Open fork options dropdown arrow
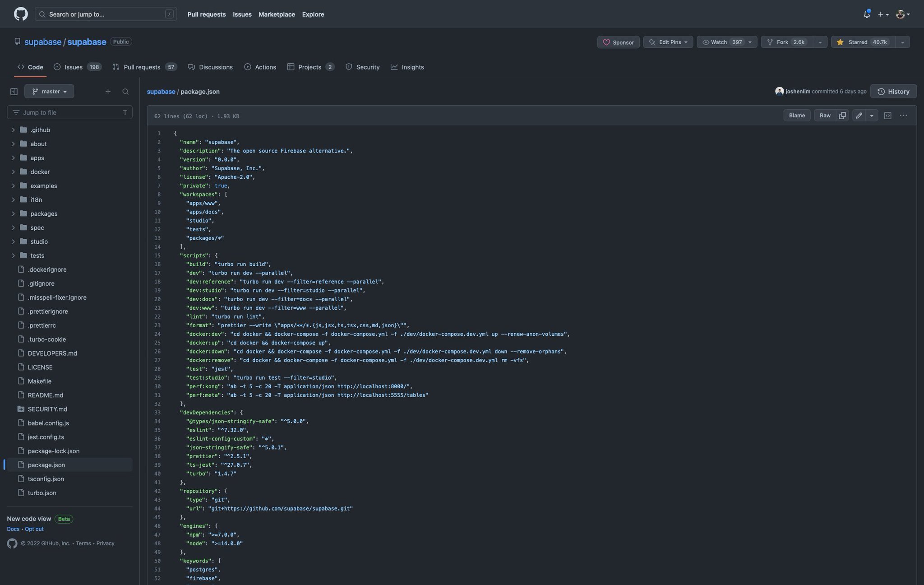Image resolution: width=924 pixels, height=585 pixels. click(820, 42)
